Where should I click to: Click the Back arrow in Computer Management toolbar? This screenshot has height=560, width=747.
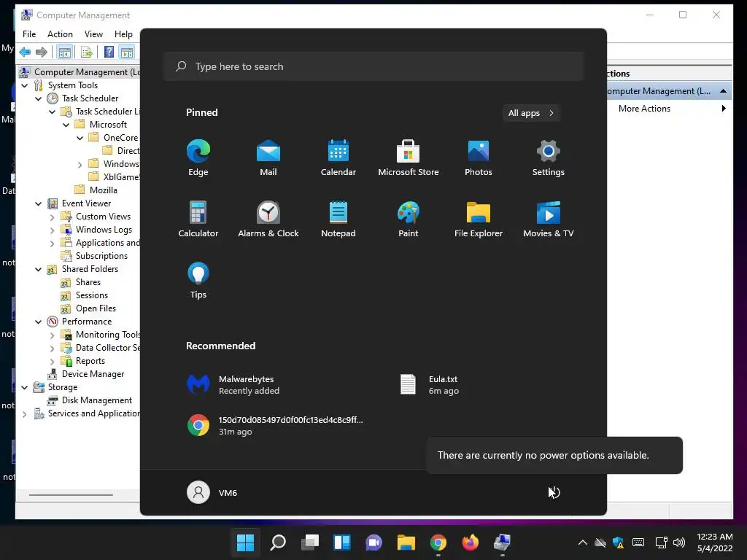click(26, 52)
